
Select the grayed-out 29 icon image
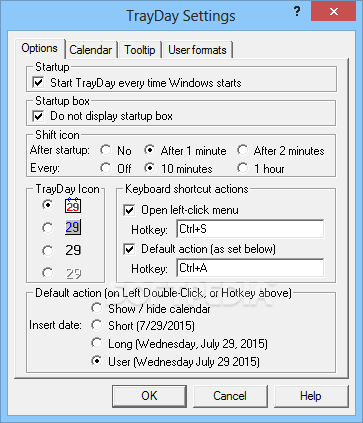pyautogui.click(x=73, y=273)
